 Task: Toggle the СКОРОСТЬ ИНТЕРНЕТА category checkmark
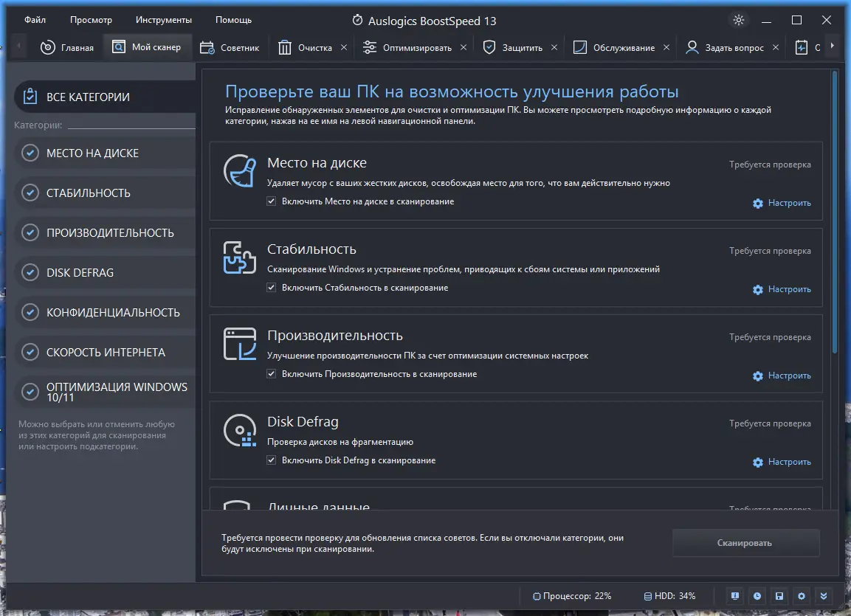[x=30, y=352]
